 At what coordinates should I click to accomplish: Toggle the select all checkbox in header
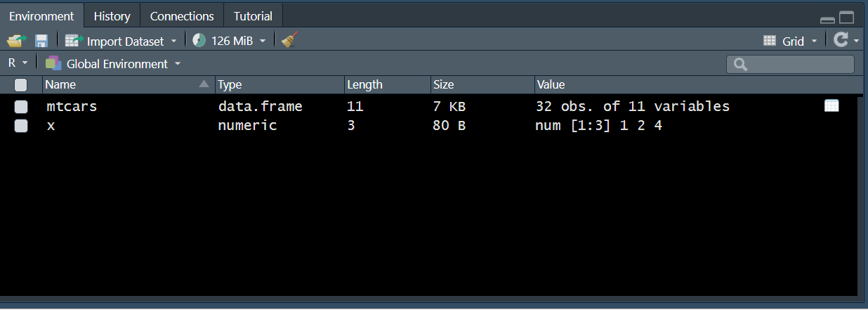coord(21,85)
